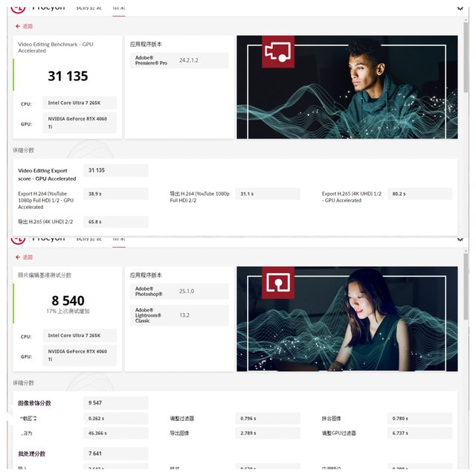Click the Adobe Premiere Pro 24.2.1.2 version field

point(179,60)
